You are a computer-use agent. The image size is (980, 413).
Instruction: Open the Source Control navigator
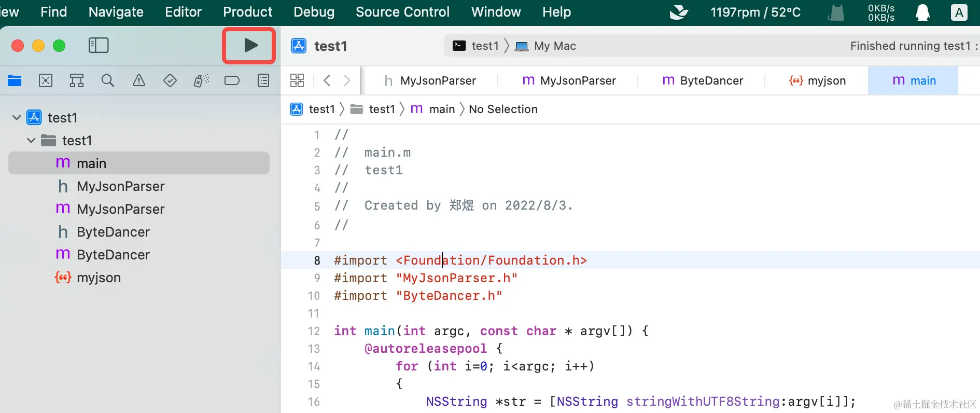point(46,80)
